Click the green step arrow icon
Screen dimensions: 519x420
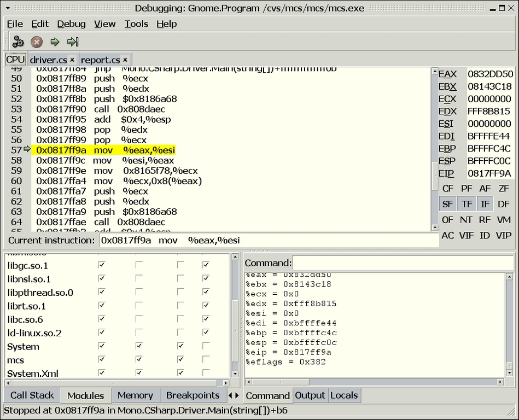point(55,42)
